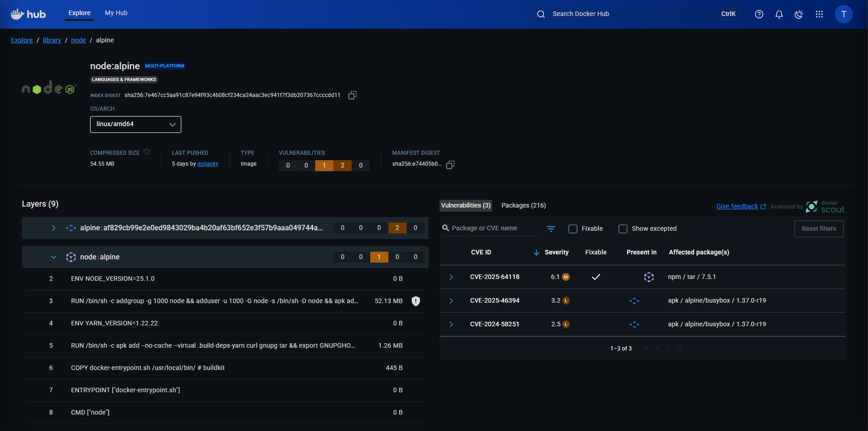
Task: Open the OS/ARCH linux/amd64 dropdown
Action: tap(136, 125)
